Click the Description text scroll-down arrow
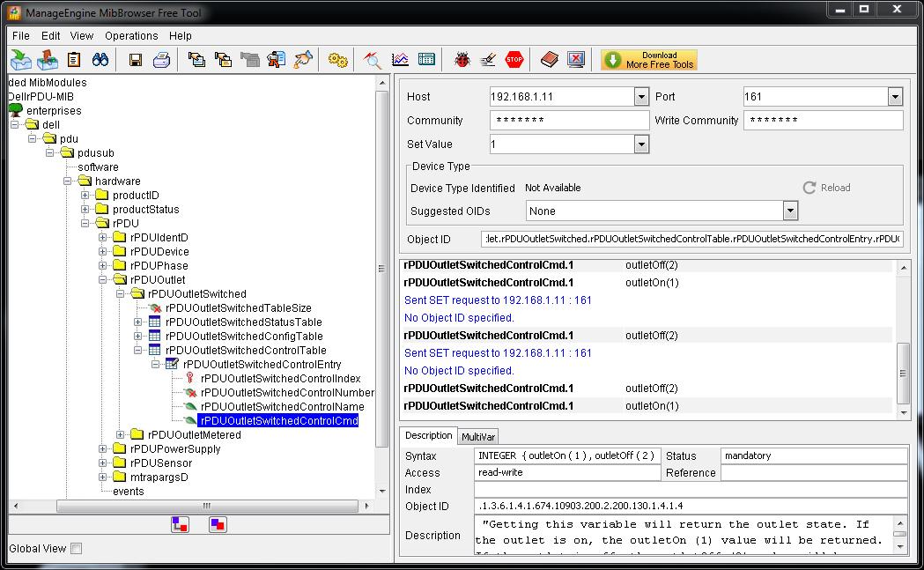924x570 pixels. pos(900,546)
